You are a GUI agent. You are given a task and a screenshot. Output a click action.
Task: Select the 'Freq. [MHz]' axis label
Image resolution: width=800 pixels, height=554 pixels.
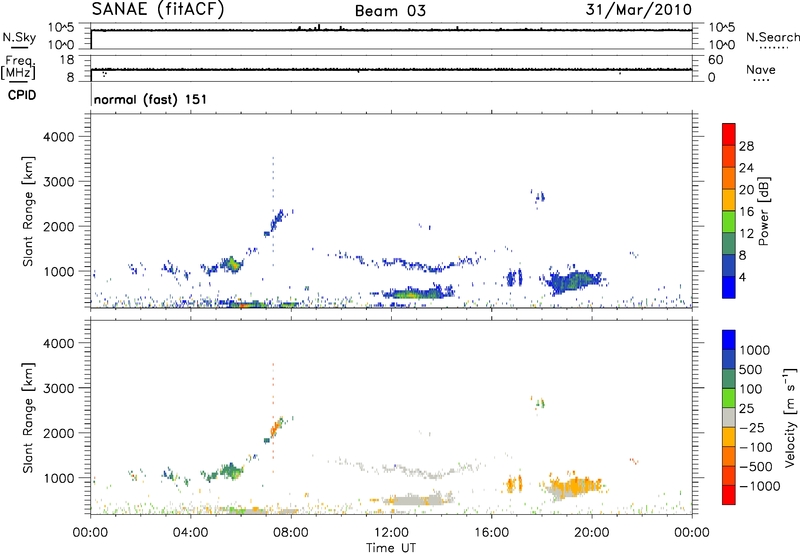[18, 67]
